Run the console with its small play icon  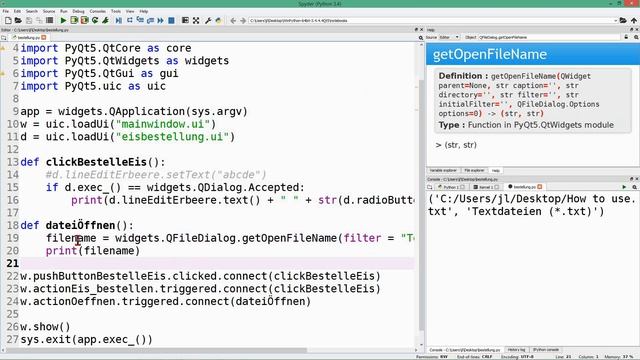(x=624, y=187)
